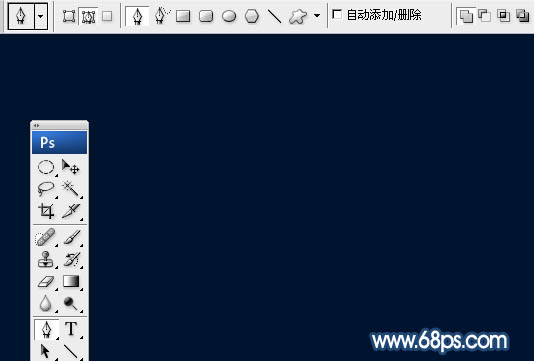Select Paths mode in options bar
534x361 pixels.
(88, 16)
